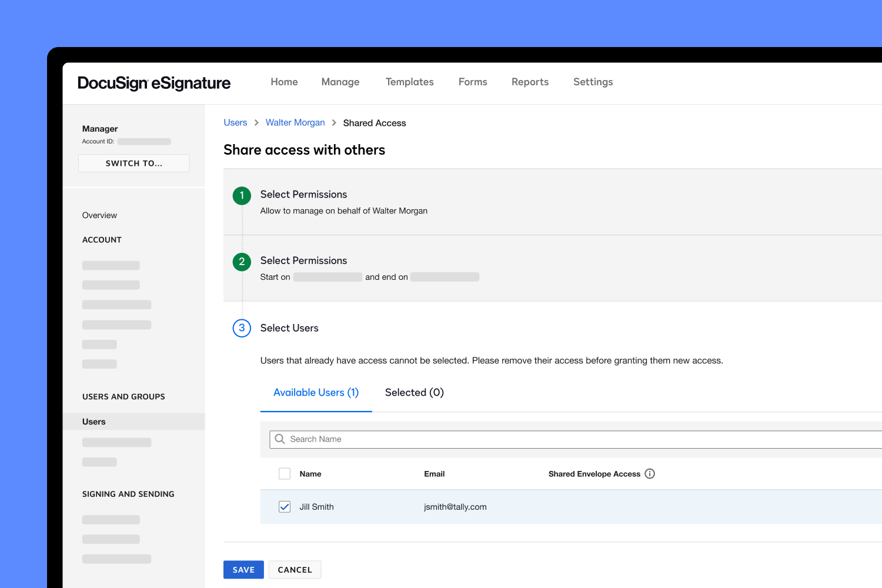Click the SWITCH TO... button in the sidebar

point(133,163)
